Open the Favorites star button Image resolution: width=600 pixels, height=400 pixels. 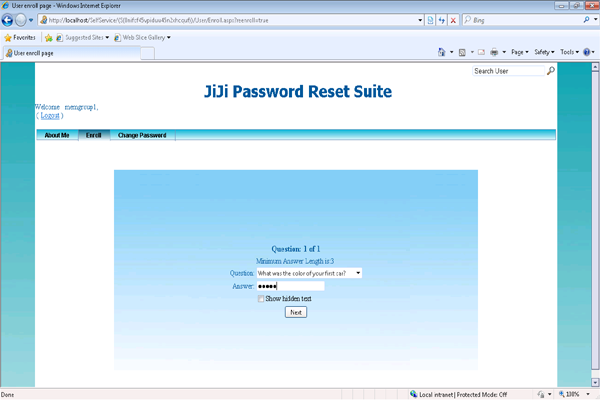tap(20, 38)
